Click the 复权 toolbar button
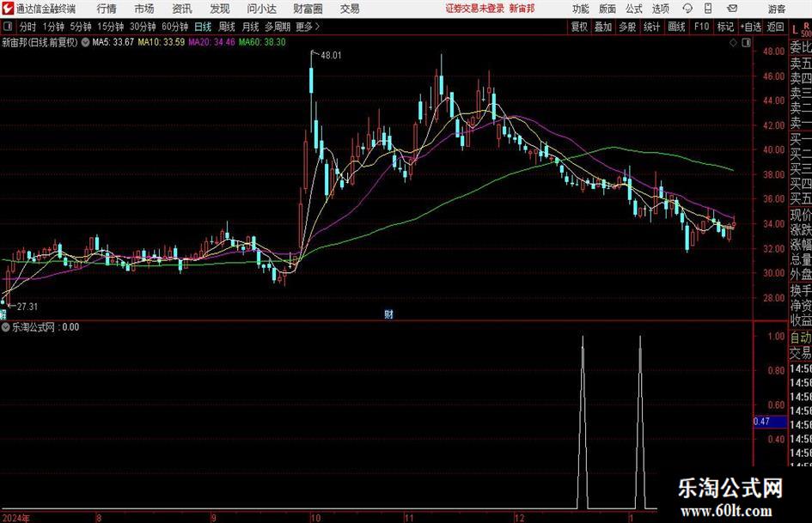Screen dimensions: 812x523 (x=579, y=27)
